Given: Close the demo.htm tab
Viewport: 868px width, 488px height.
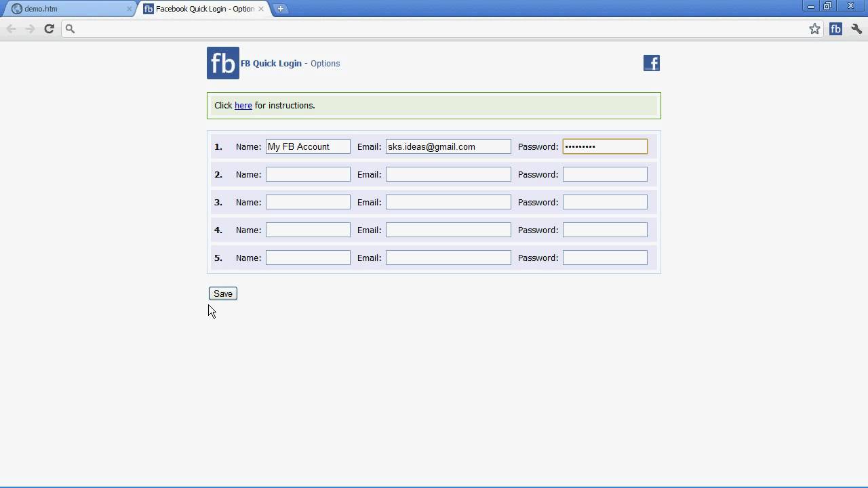Looking at the screenshot, I should click(x=128, y=9).
